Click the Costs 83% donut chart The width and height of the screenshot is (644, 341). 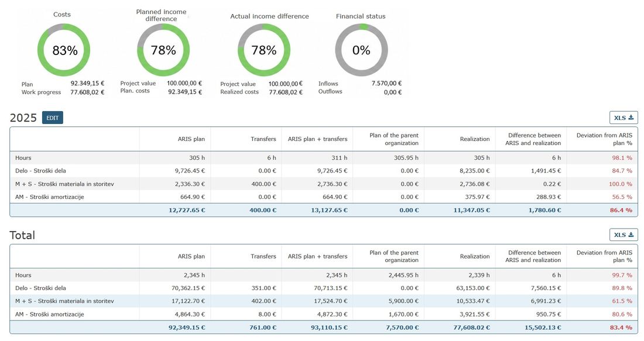[x=64, y=50]
